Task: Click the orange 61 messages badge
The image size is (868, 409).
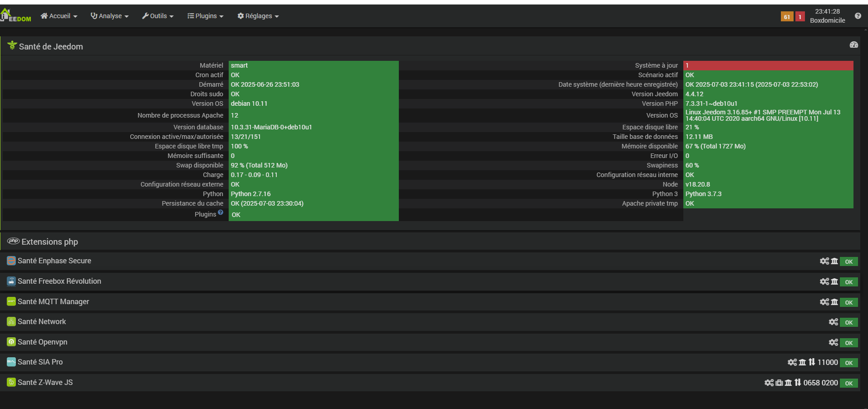Action: point(787,17)
